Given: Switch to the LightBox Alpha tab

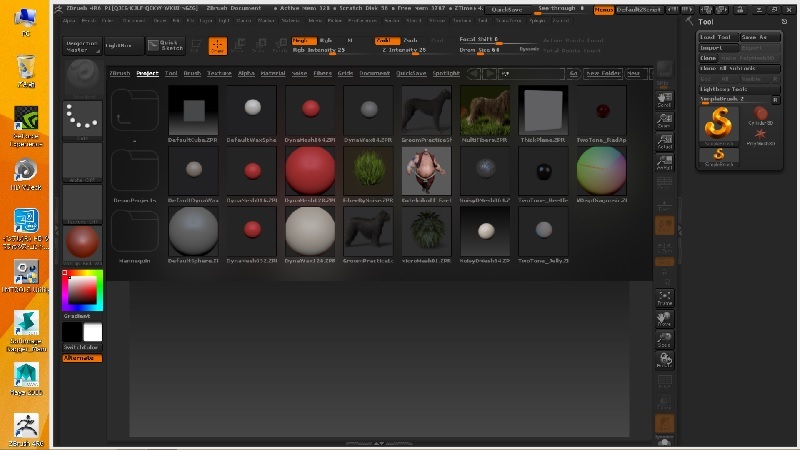Looking at the screenshot, I should 246,73.
